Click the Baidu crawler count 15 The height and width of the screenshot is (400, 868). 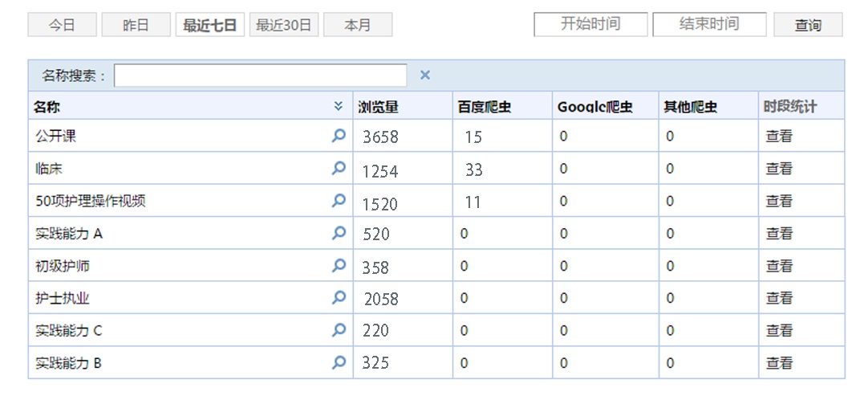pos(473,137)
